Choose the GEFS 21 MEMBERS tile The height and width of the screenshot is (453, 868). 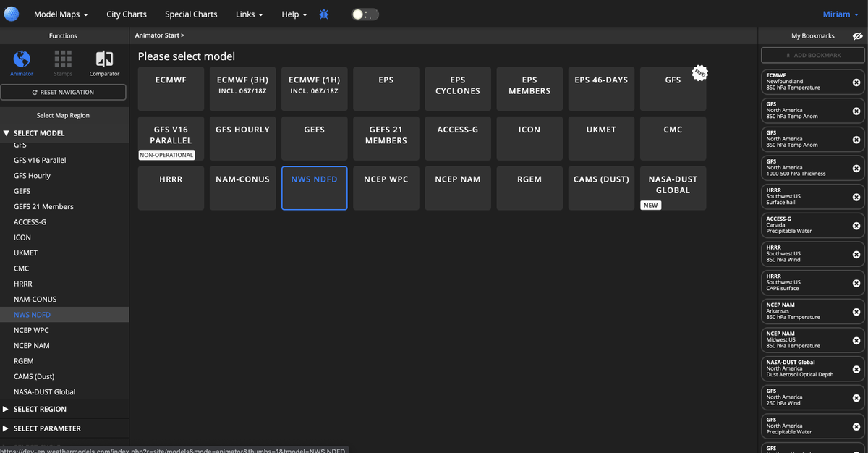[x=386, y=139]
